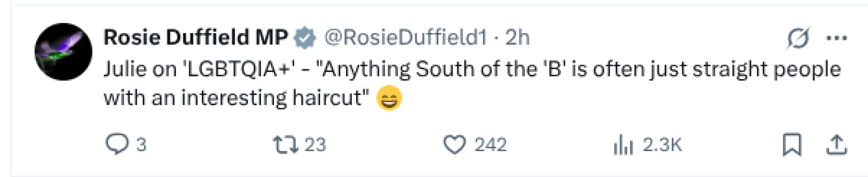Click the repost count '23'
868x177 pixels.
pyautogui.click(x=315, y=145)
